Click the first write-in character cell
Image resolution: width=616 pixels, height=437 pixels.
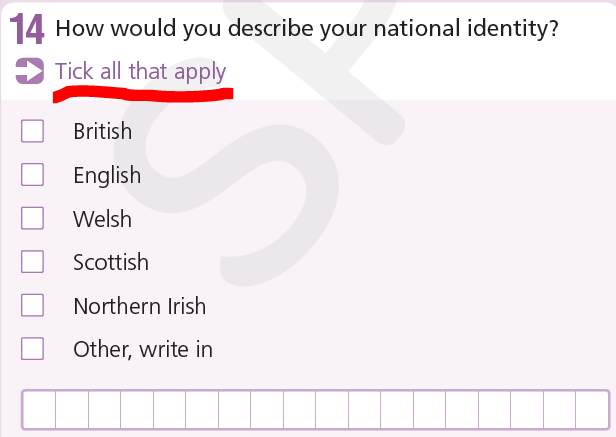click(x=39, y=409)
